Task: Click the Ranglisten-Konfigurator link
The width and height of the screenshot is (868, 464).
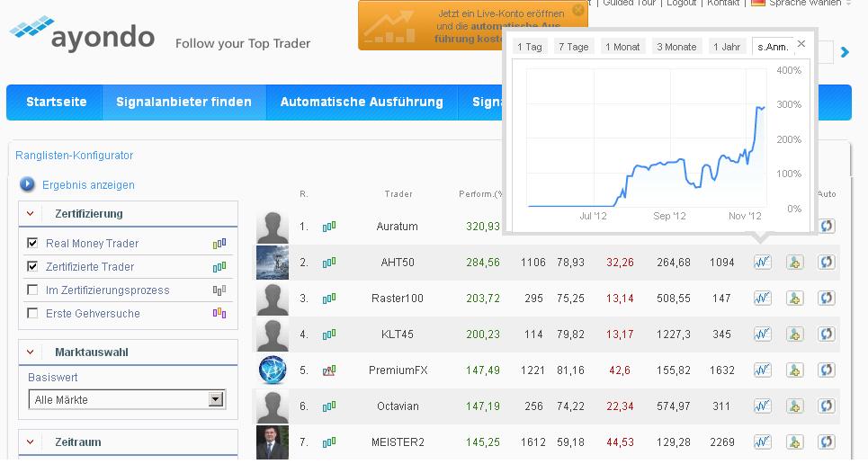Action: pos(74,156)
